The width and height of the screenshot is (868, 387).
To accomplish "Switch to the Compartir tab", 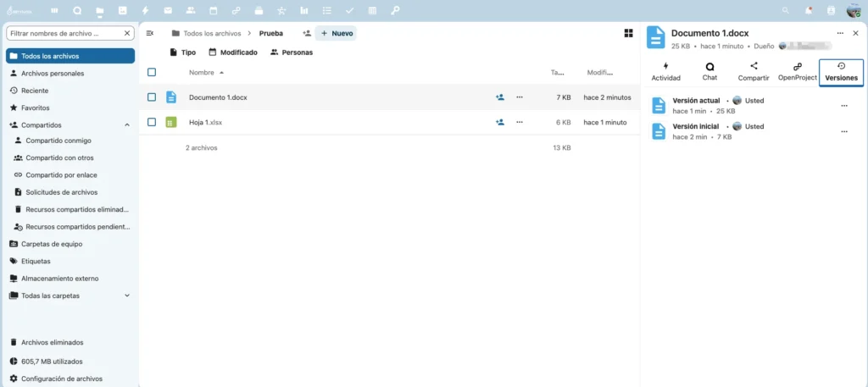I will tap(754, 73).
